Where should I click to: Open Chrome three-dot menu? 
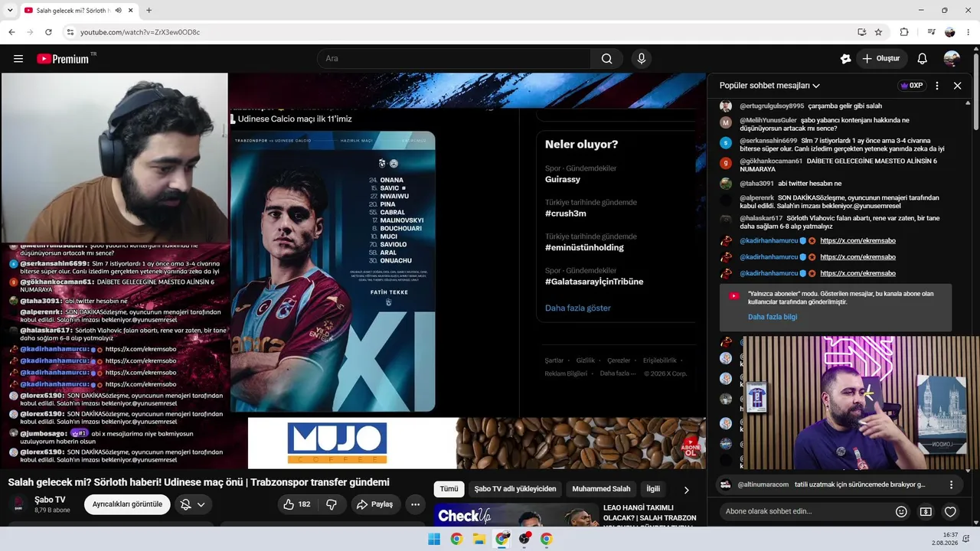tap(969, 32)
